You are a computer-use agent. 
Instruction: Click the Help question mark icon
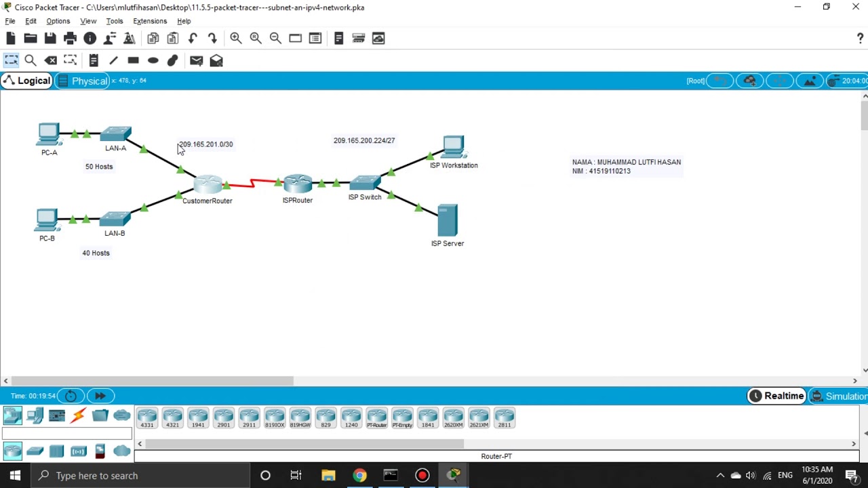click(860, 39)
